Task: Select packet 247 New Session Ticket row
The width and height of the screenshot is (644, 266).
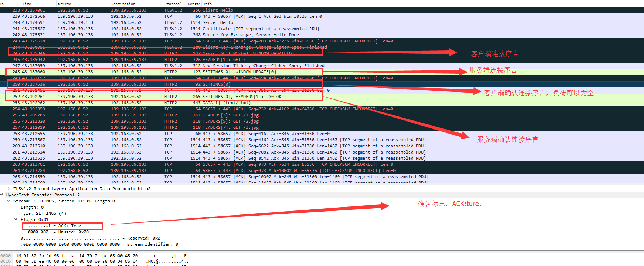Action: coord(322,66)
